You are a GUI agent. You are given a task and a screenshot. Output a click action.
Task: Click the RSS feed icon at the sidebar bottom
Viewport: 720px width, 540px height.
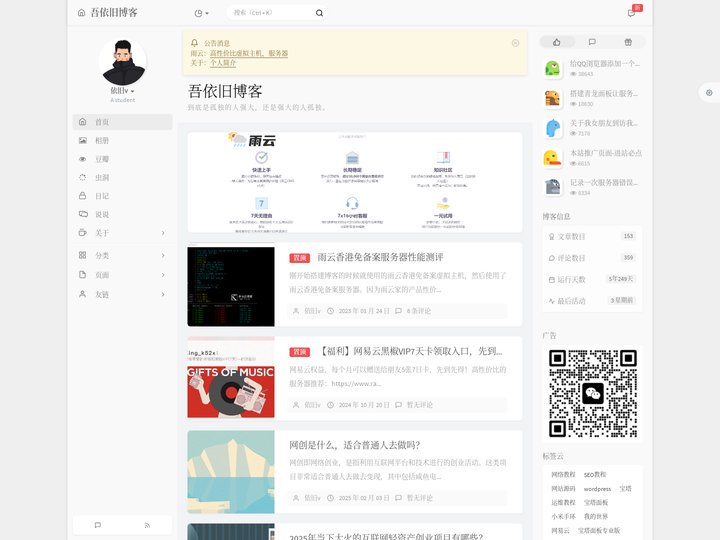pos(147,525)
